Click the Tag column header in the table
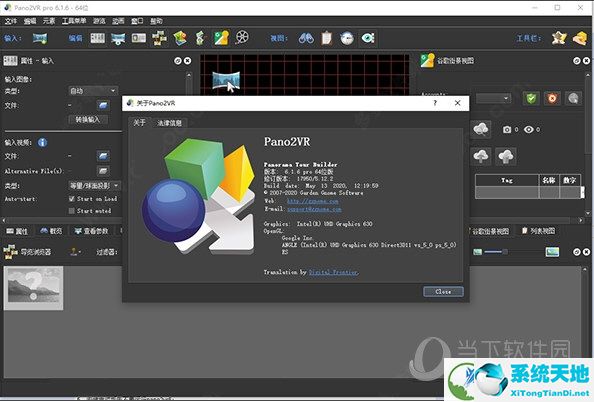The width and height of the screenshot is (594, 402). [x=507, y=180]
